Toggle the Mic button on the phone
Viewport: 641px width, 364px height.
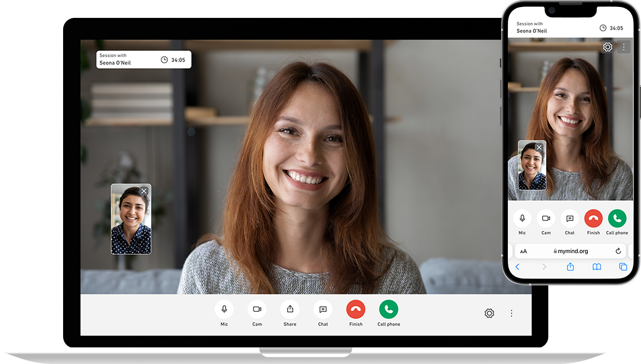pos(522,218)
